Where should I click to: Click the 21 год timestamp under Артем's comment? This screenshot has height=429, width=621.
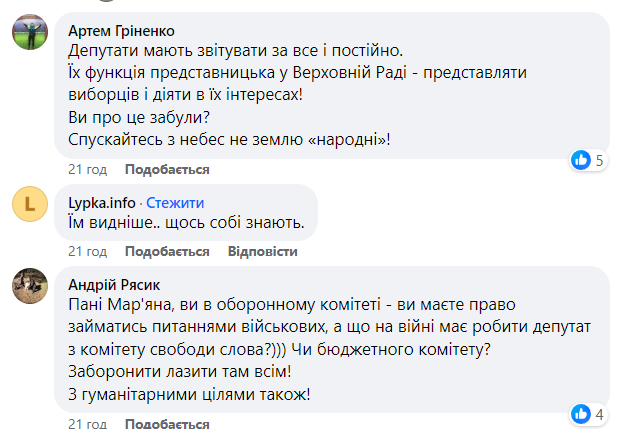[x=87, y=170]
